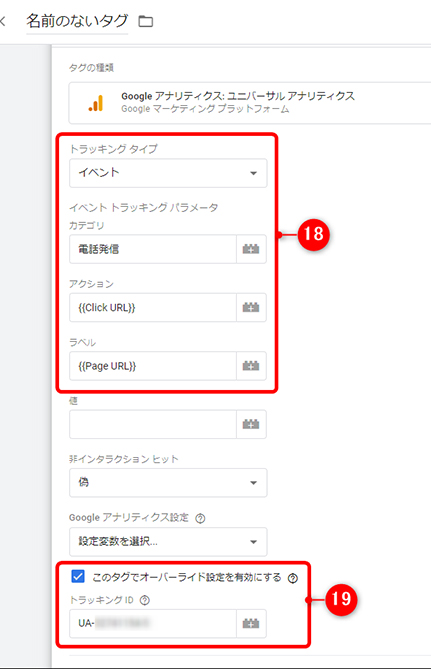The height and width of the screenshot is (669, 431).
Task: Click the empty 値 input field
Action: pos(153,424)
